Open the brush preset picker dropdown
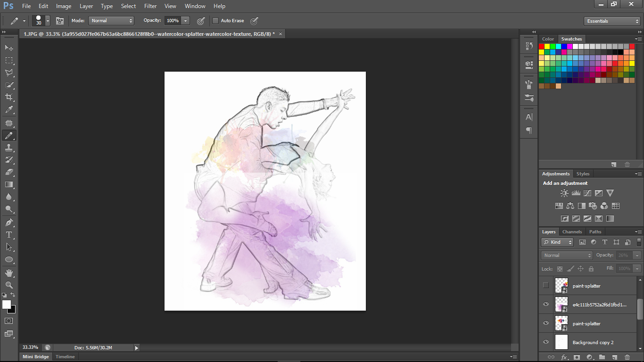644x362 pixels. click(x=48, y=21)
